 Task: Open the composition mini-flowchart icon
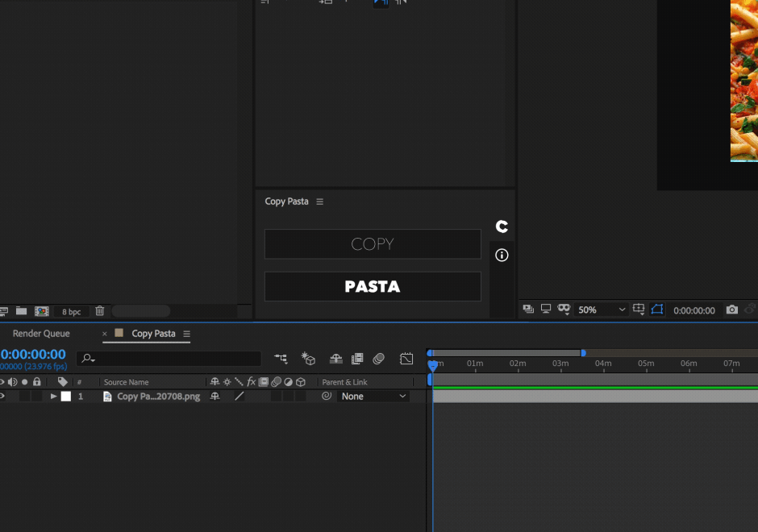coord(281,359)
